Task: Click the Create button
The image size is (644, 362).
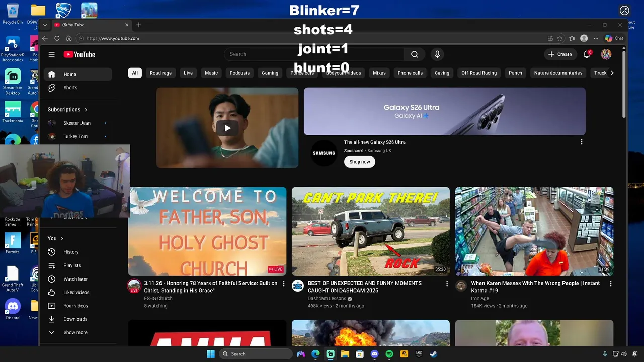Action: tap(560, 54)
